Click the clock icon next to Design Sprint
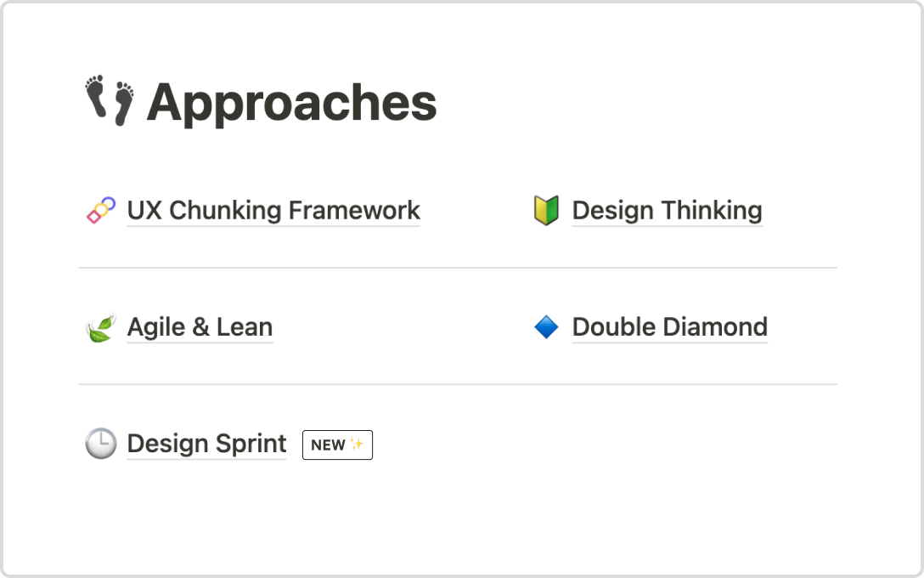 tap(100, 444)
